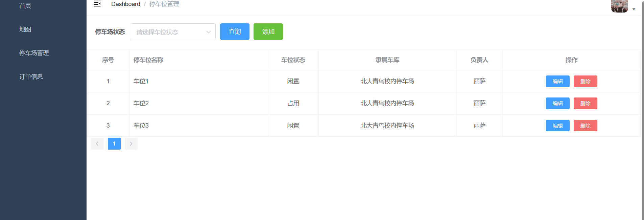The height and width of the screenshot is (220, 644).
Task: Click the 停车场状态 filter label
Action: 110,32
